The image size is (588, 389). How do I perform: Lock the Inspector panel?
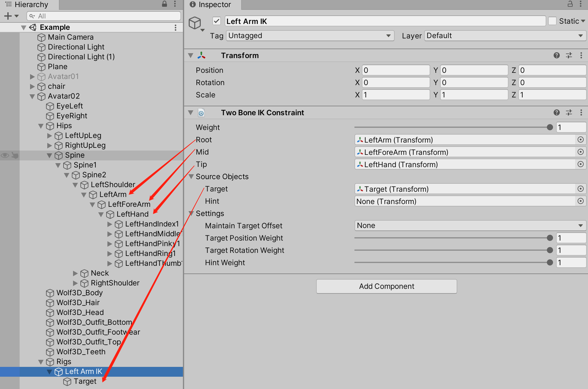pos(570,4)
